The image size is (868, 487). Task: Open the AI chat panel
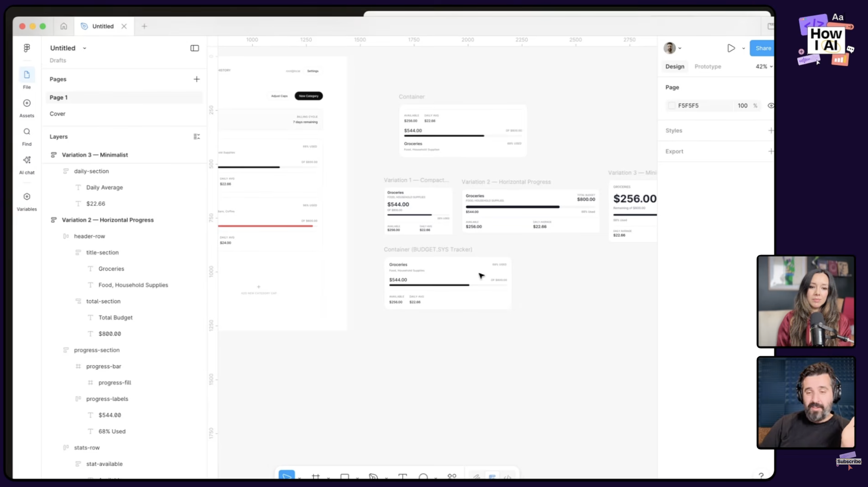27,160
